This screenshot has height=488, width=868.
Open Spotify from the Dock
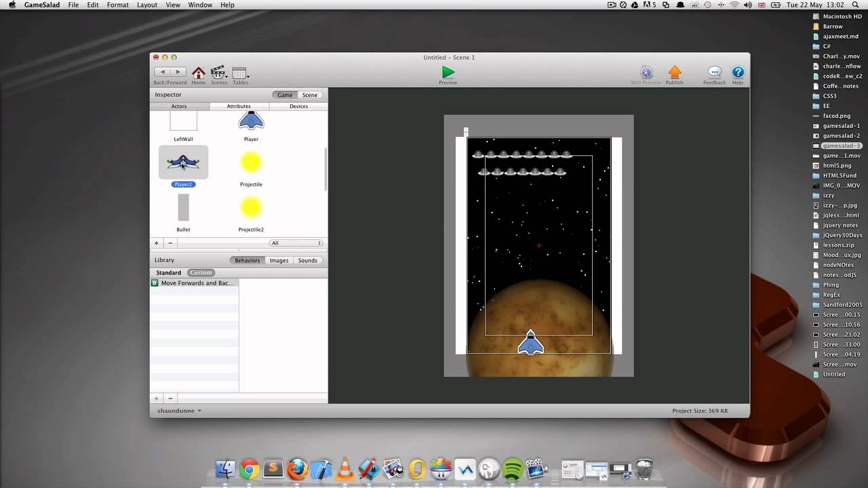513,469
